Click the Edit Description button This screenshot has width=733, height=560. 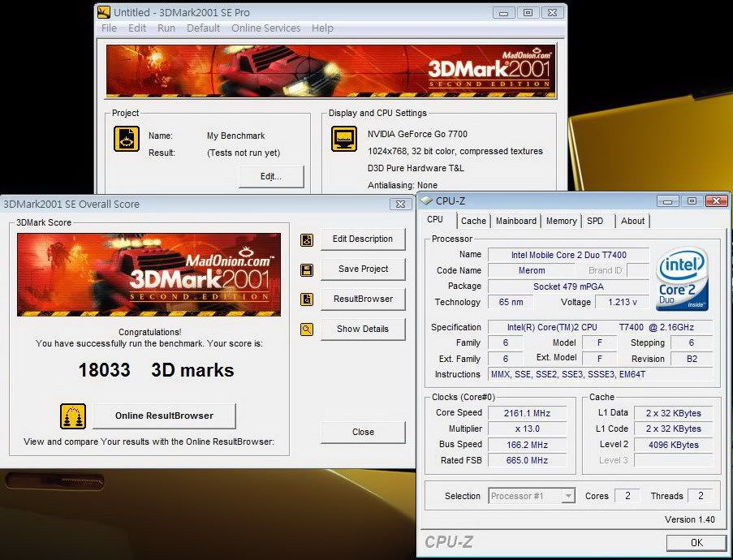point(363,239)
